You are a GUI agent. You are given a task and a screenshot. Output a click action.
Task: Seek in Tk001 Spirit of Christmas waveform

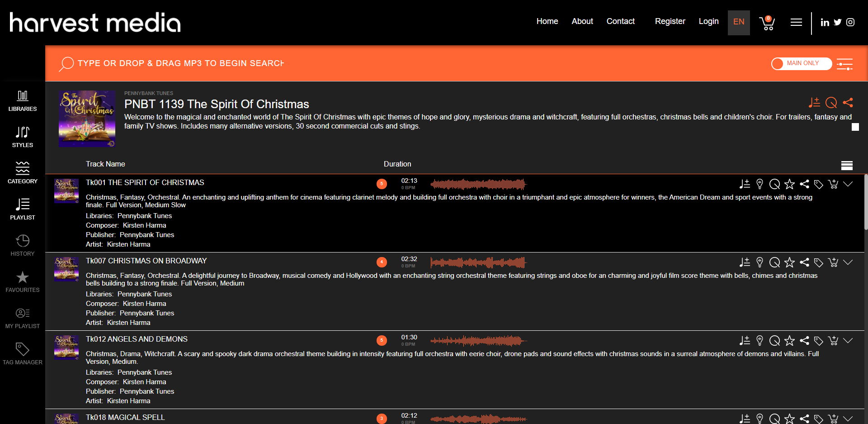pyautogui.click(x=478, y=184)
